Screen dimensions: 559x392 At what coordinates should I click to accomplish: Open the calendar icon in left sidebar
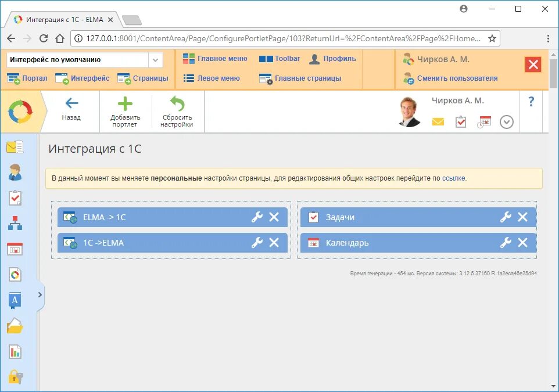tap(15, 249)
